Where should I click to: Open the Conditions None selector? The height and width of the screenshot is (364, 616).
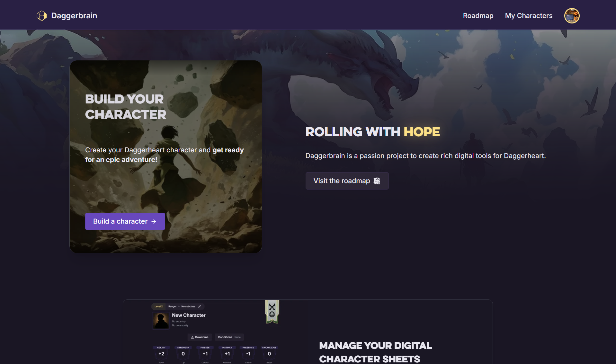point(229,337)
